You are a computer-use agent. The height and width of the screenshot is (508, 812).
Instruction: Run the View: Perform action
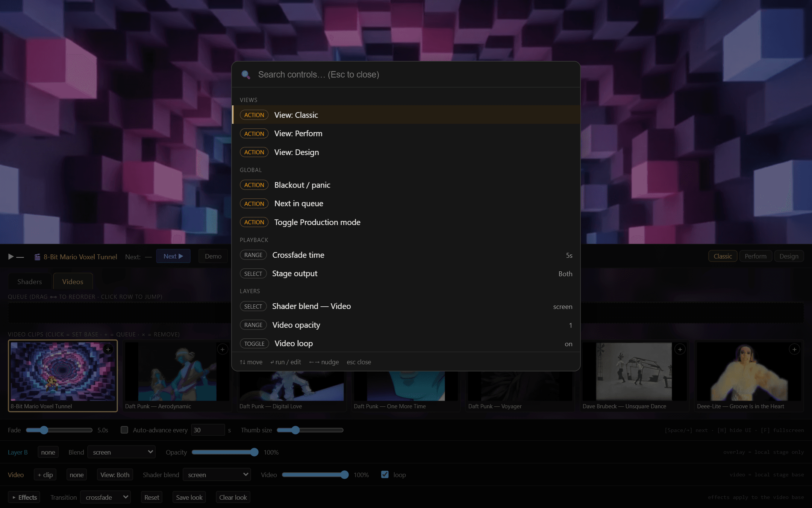pos(406,134)
